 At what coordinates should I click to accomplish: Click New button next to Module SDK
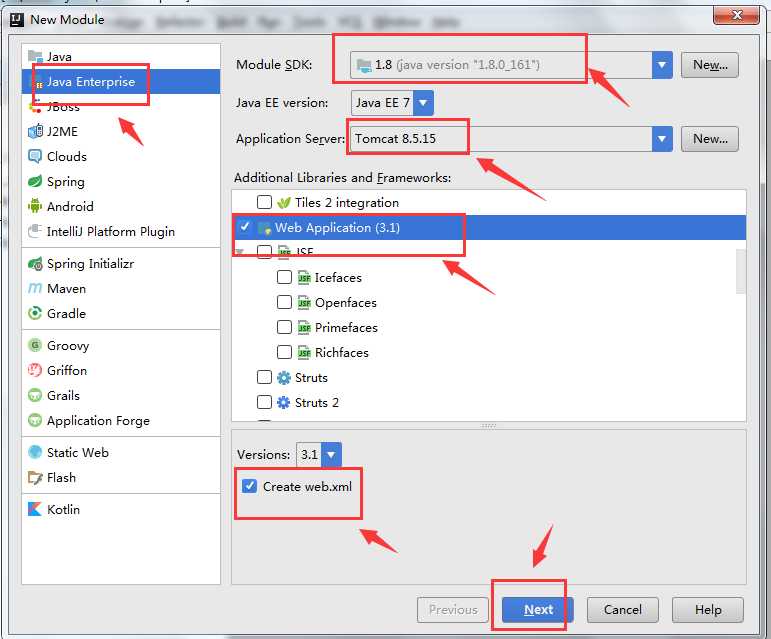pyautogui.click(x=710, y=65)
